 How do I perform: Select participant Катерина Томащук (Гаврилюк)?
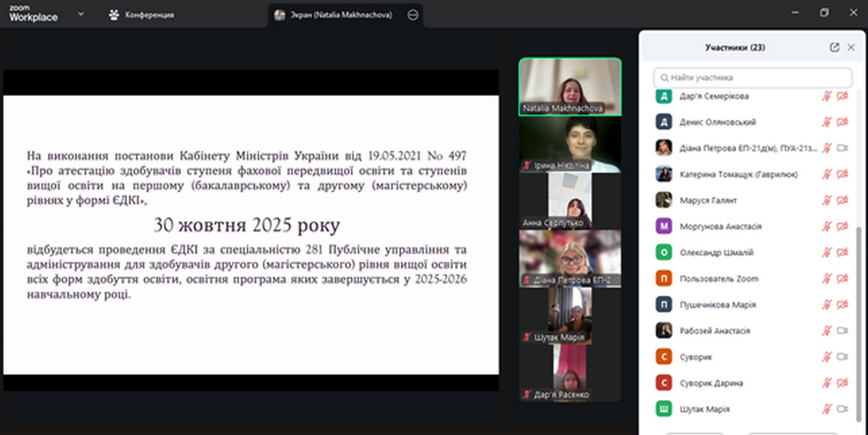[x=738, y=174]
